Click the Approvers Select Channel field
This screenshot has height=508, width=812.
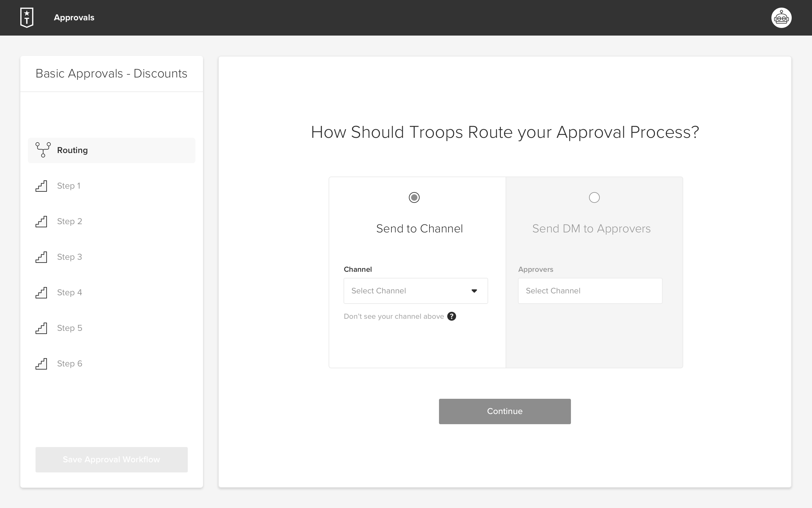[590, 291]
